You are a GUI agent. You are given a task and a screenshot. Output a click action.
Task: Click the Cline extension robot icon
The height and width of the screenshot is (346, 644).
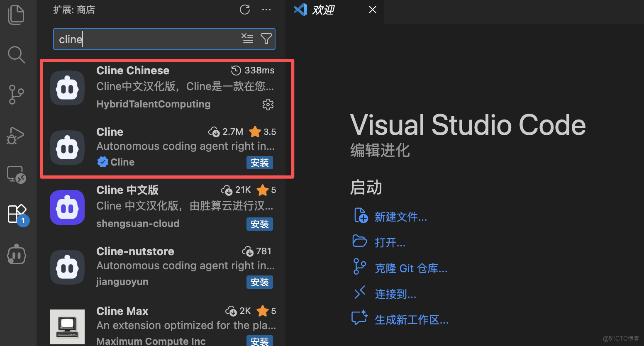click(67, 148)
